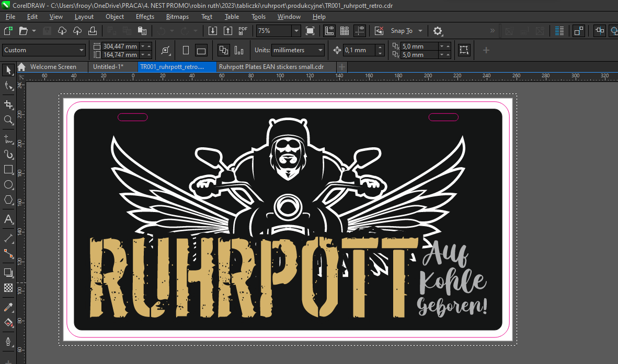The height and width of the screenshot is (364, 618).
Task: Select the Crop tool in toolbox
Action: tap(8, 104)
